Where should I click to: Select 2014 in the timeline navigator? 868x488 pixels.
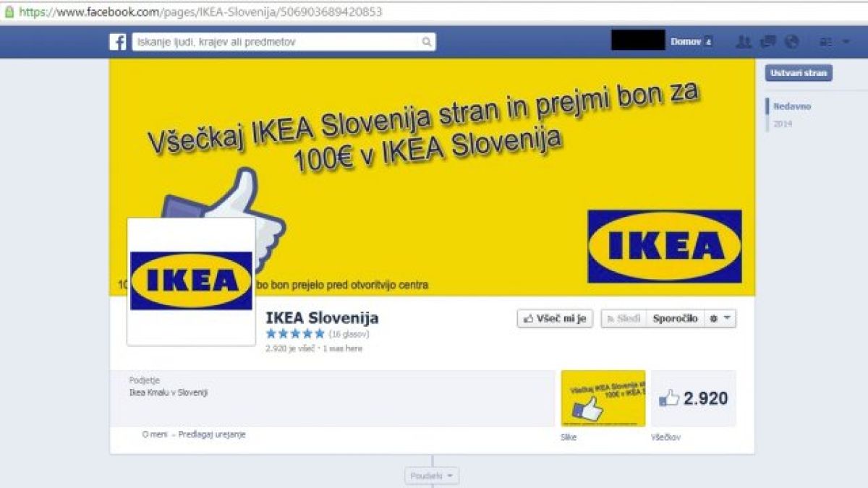[x=783, y=124]
